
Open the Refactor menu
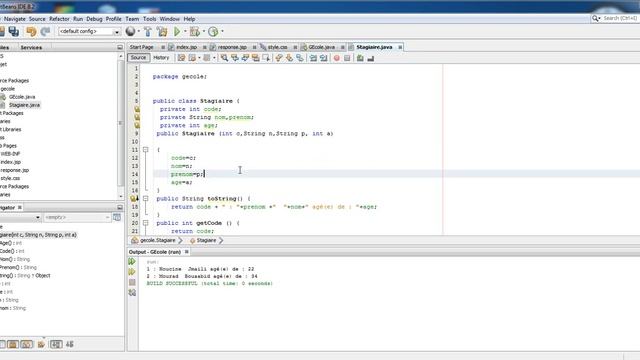click(x=59, y=19)
